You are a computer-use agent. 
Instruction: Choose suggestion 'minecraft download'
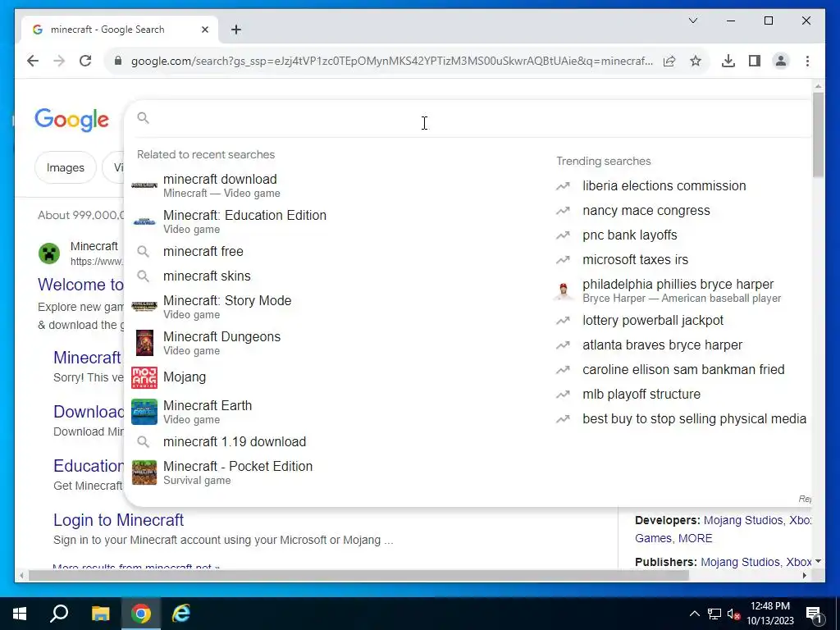pyautogui.click(x=337, y=185)
